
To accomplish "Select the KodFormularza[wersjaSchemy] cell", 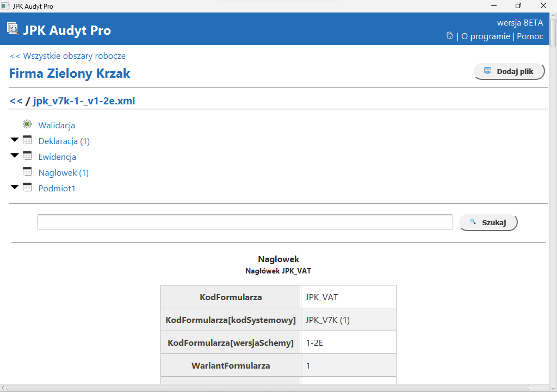I will coord(231,343).
